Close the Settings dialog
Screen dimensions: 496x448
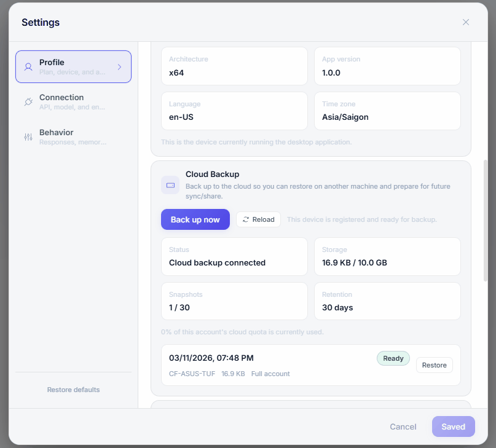466,22
